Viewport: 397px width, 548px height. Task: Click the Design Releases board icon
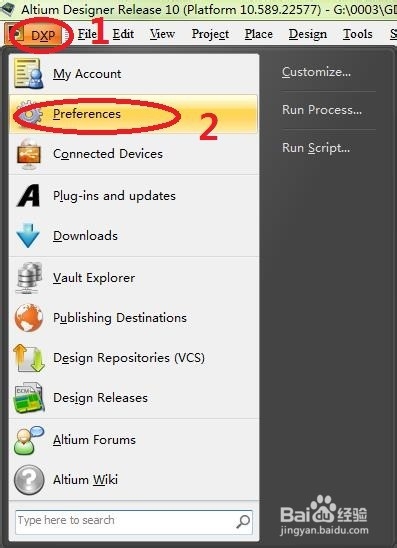pyautogui.click(x=29, y=398)
